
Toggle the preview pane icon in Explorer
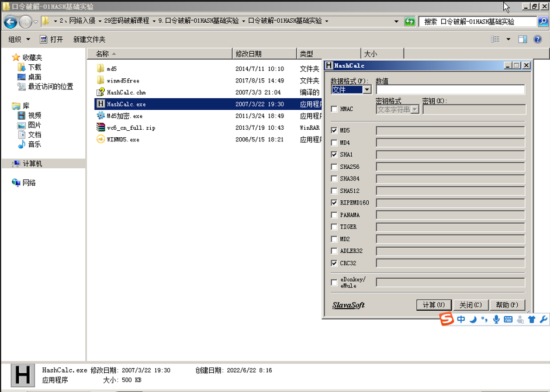(523, 39)
